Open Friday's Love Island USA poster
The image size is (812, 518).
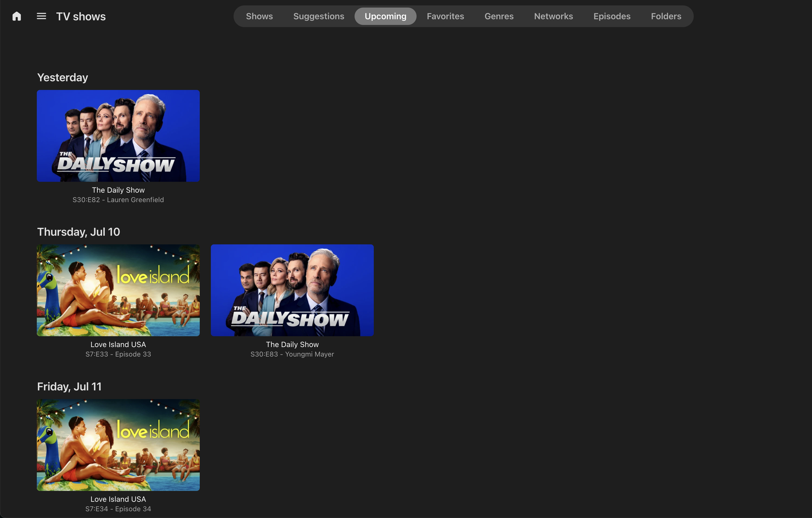point(118,444)
